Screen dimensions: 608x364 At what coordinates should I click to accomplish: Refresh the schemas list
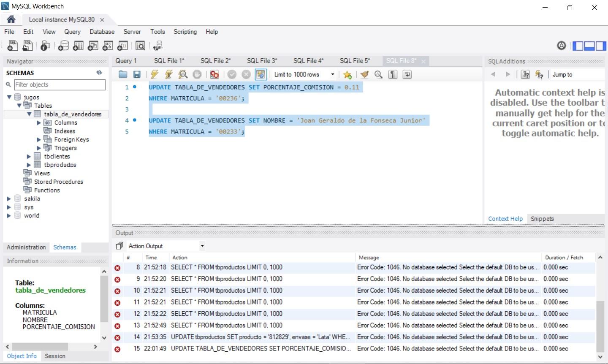99,73
